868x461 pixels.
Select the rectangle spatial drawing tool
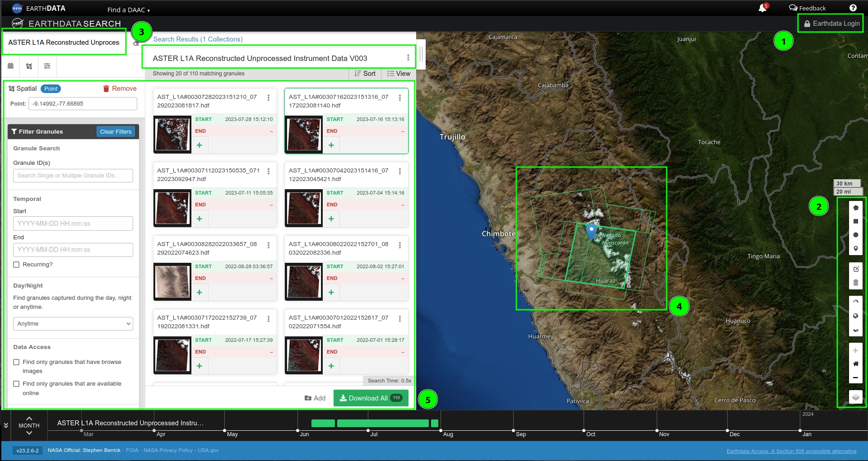tap(855, 221)
